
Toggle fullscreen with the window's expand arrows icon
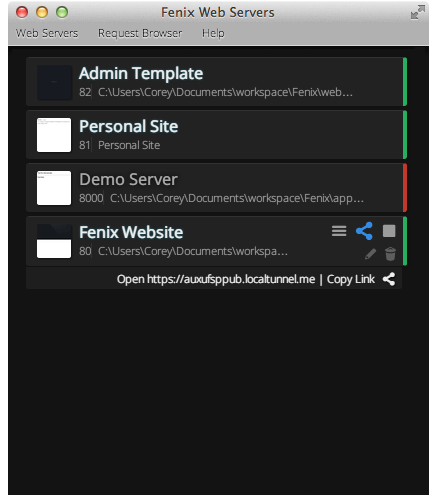[x=417, y=13]
